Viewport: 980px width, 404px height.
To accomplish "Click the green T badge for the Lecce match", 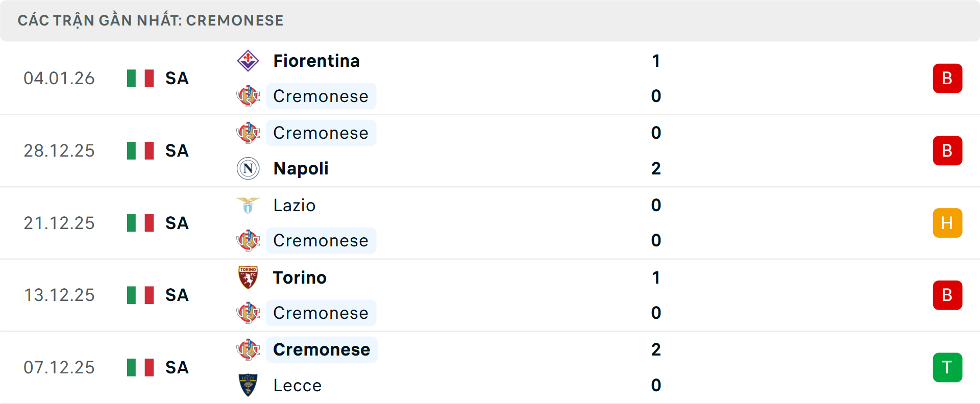I will [x=947, y=367].
